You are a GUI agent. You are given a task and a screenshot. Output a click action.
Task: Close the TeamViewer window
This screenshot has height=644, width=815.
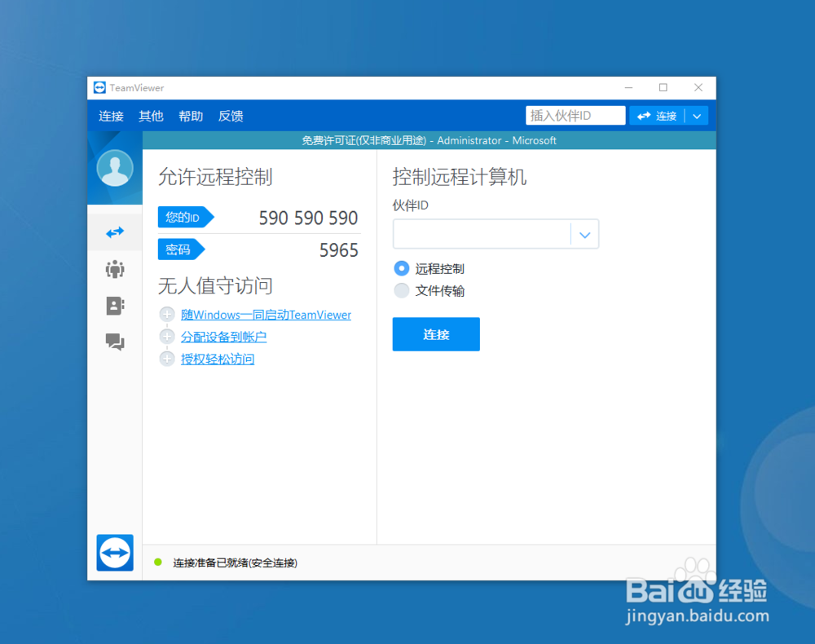(x=698, y=88)
